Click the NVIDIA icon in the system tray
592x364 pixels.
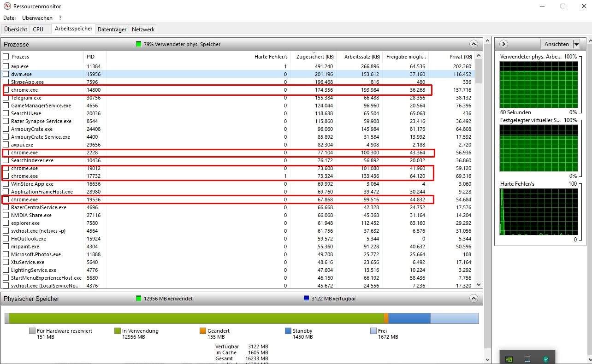[x=509, y=358]
